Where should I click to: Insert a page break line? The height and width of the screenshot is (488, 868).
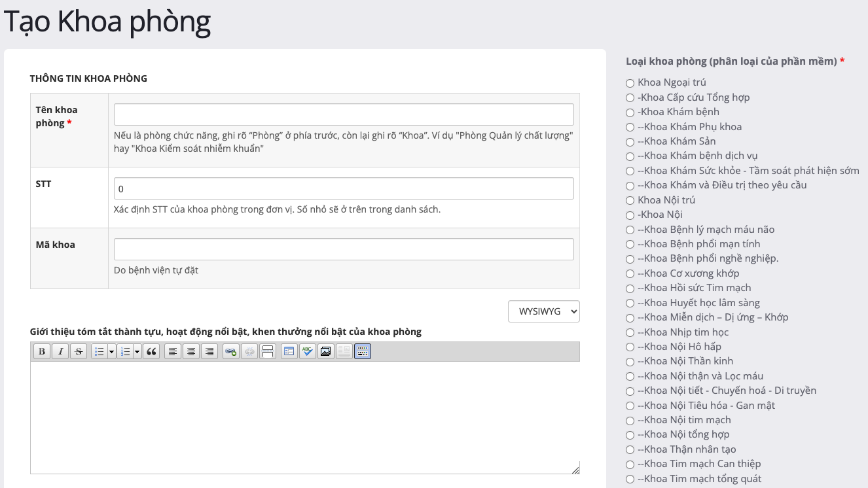[x=268, y=352]
